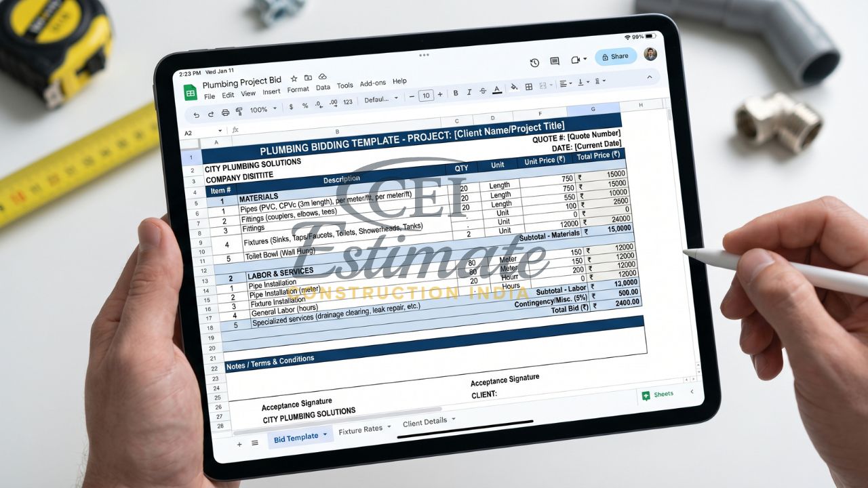
Task: Toggle bold formatting
Action: point(456,94)
